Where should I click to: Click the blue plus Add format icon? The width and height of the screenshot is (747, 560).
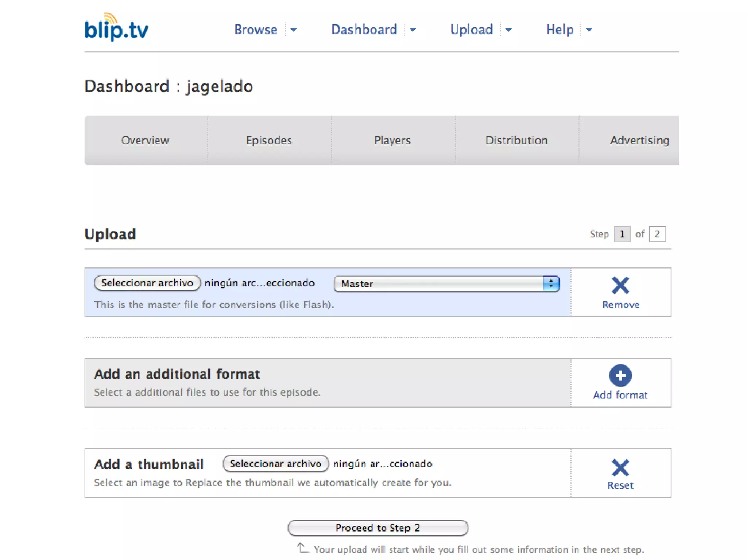click(620, 375)
